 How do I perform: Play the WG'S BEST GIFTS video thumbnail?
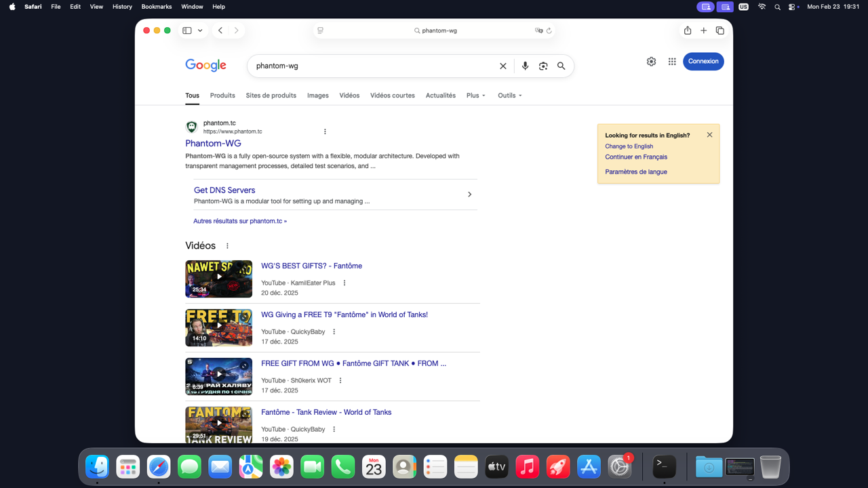pyautogui.click(x=218, y=279)
